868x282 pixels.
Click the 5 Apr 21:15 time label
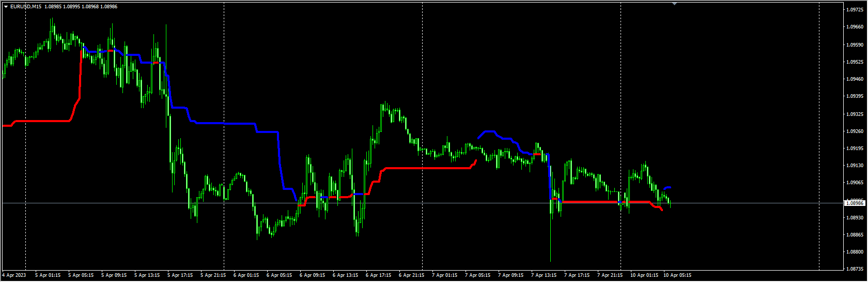pos(213,275)
